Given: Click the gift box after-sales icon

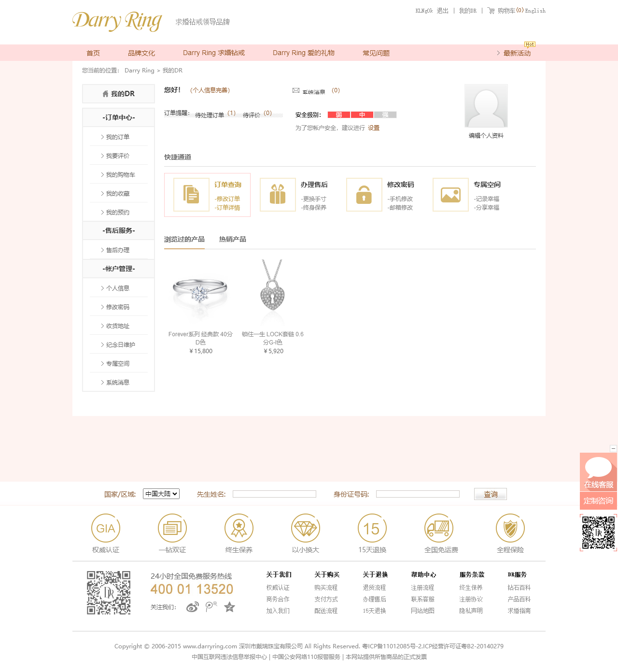Looking at the screenshot, I should (278, 195).
